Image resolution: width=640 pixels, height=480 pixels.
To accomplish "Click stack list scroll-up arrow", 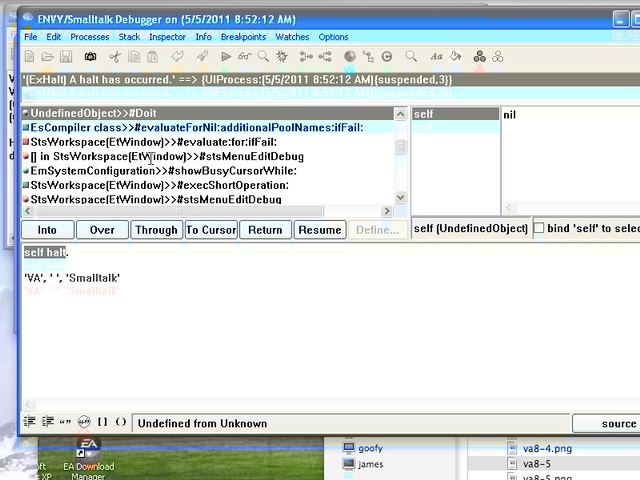I will click(400, 114).
